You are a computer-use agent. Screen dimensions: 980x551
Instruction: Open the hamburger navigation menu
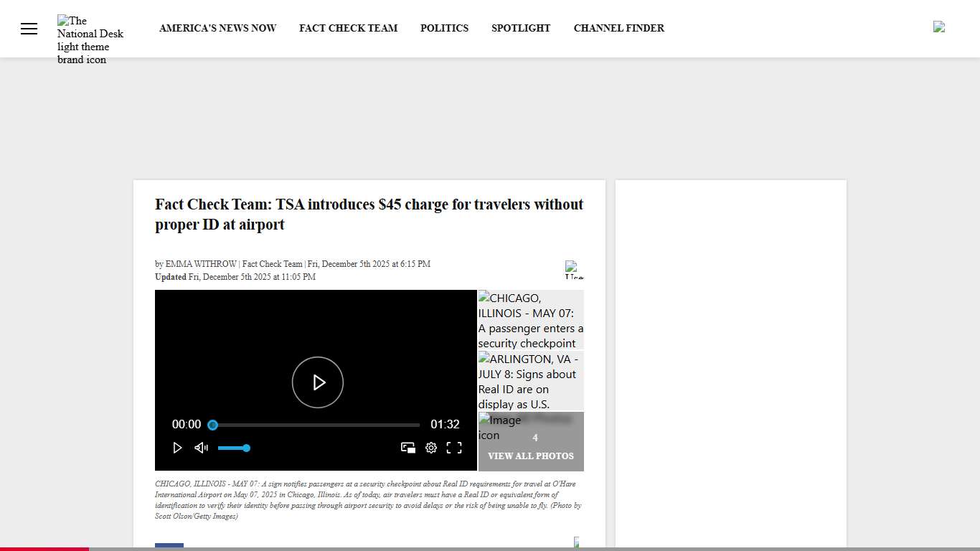coord(29,28)
